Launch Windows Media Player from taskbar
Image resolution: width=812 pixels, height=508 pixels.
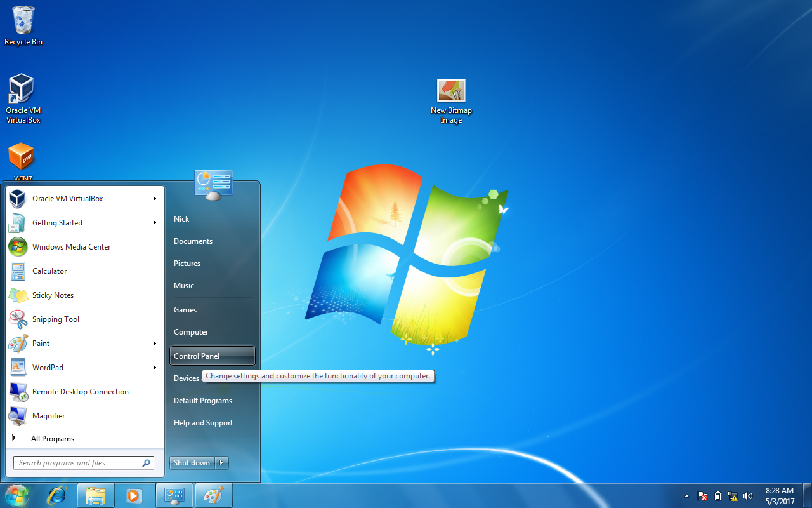coord(134,495)
